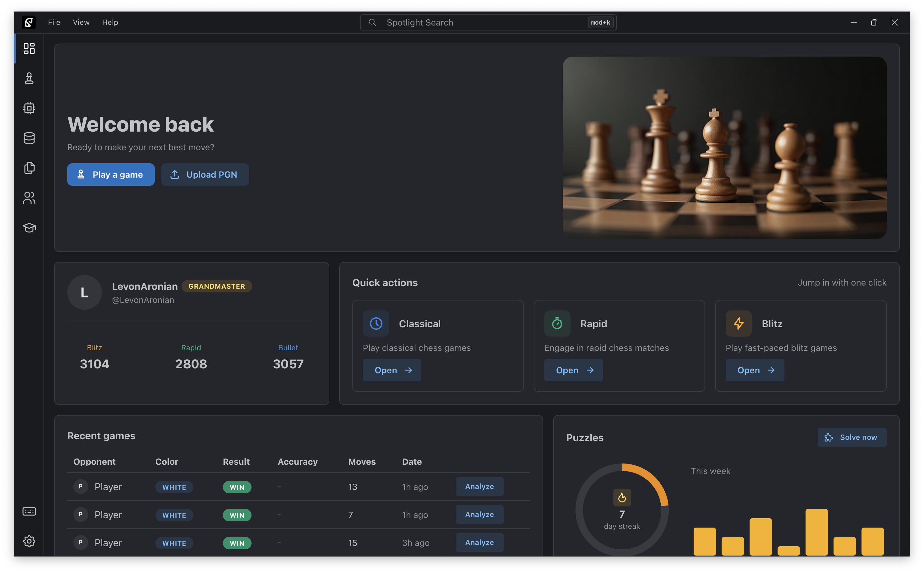The image size is (924, 573).
Task: Open the engines CPU chip icon
Action: click(29, 108)
